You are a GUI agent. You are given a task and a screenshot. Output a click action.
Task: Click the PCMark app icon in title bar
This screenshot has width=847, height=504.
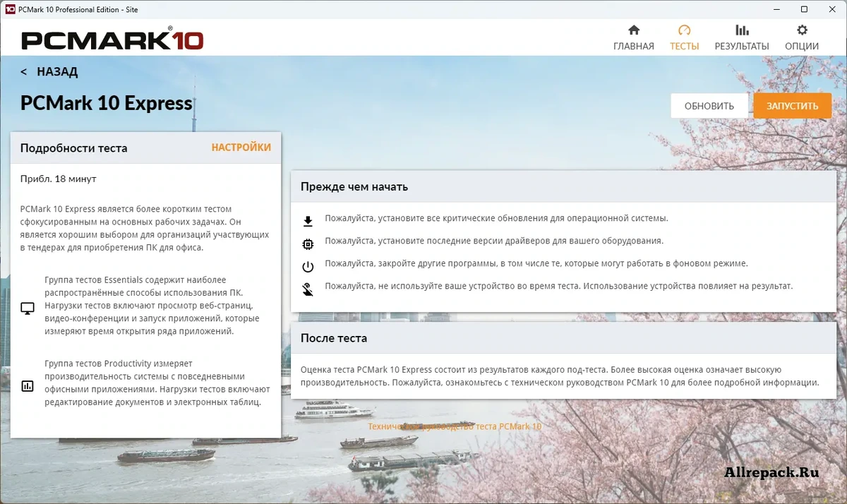[x=10, y=9]
